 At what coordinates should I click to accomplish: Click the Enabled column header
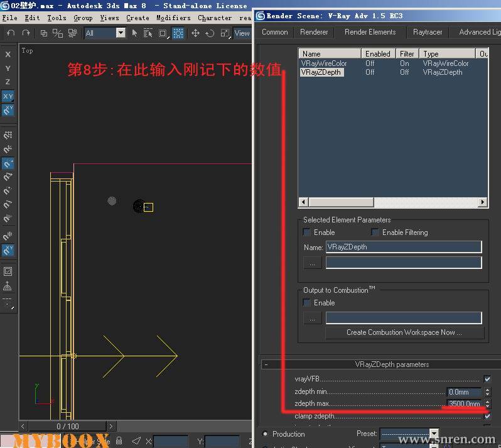coord(379,53)
